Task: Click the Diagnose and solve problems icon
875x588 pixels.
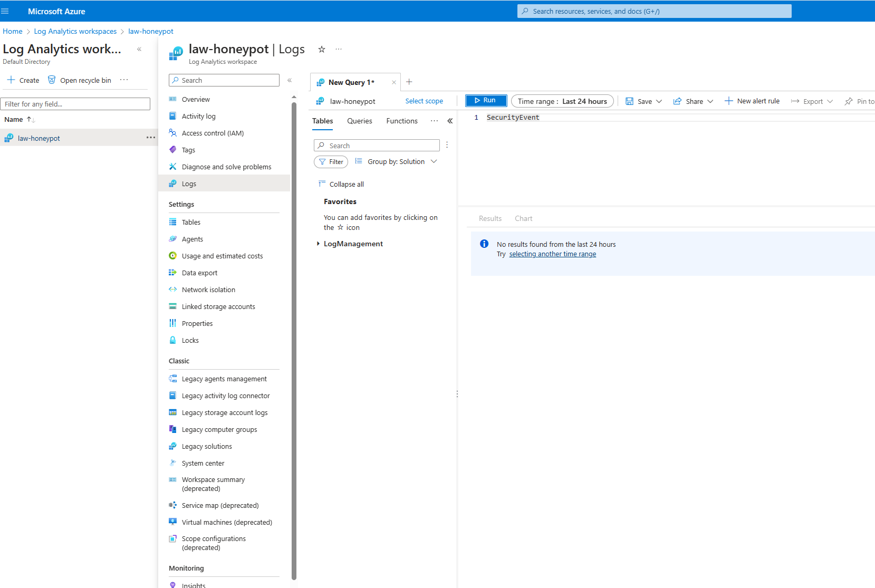Action: [172, 167]
